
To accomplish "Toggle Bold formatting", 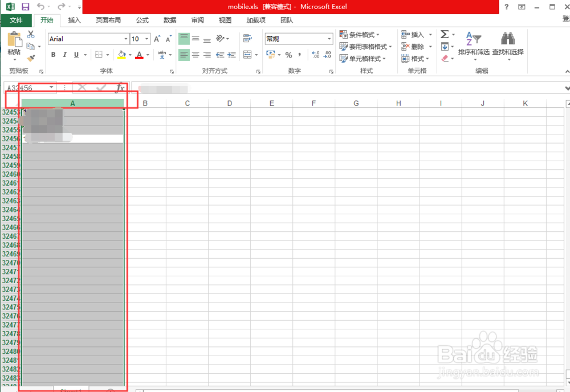I will click(54, 55).
